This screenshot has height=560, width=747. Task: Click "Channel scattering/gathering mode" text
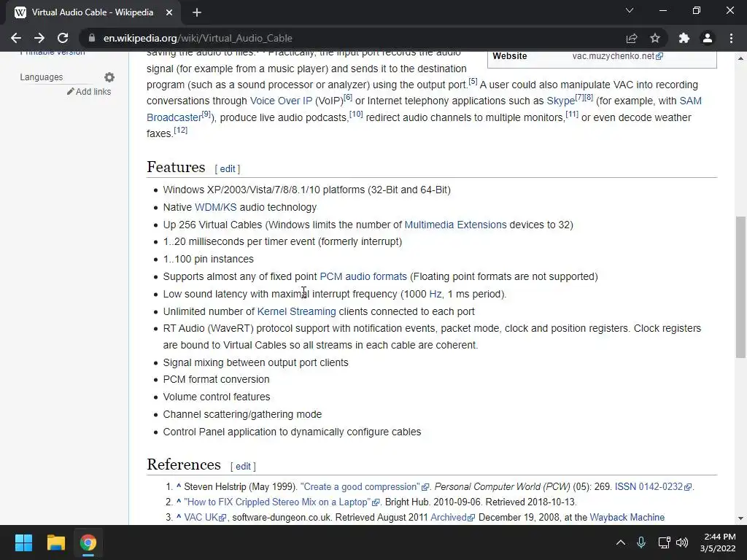click(x=242, y=414)
